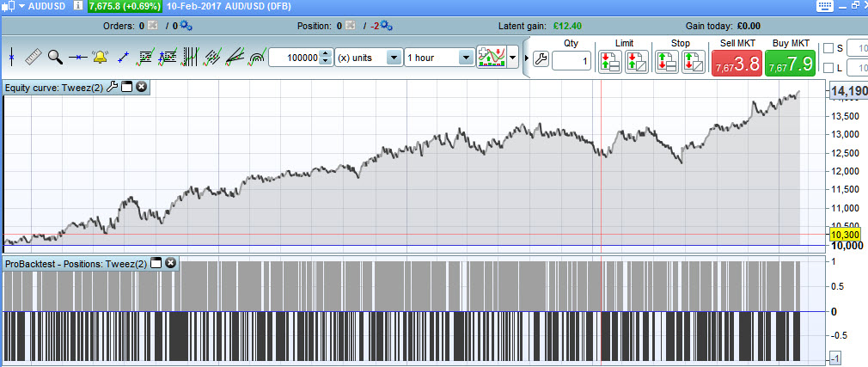Maximize the ProBacktest Positions panel
868x367 pixels.
[156, 264]
